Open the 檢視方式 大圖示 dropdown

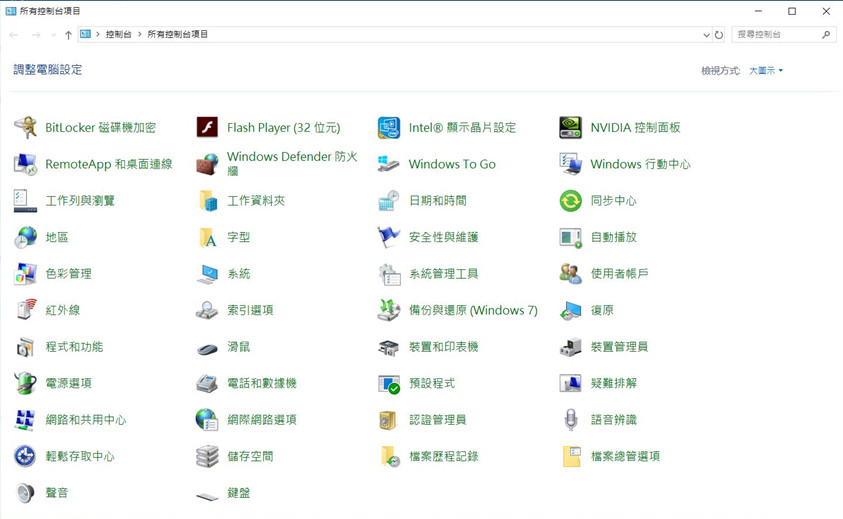click(x=766, y=71)
